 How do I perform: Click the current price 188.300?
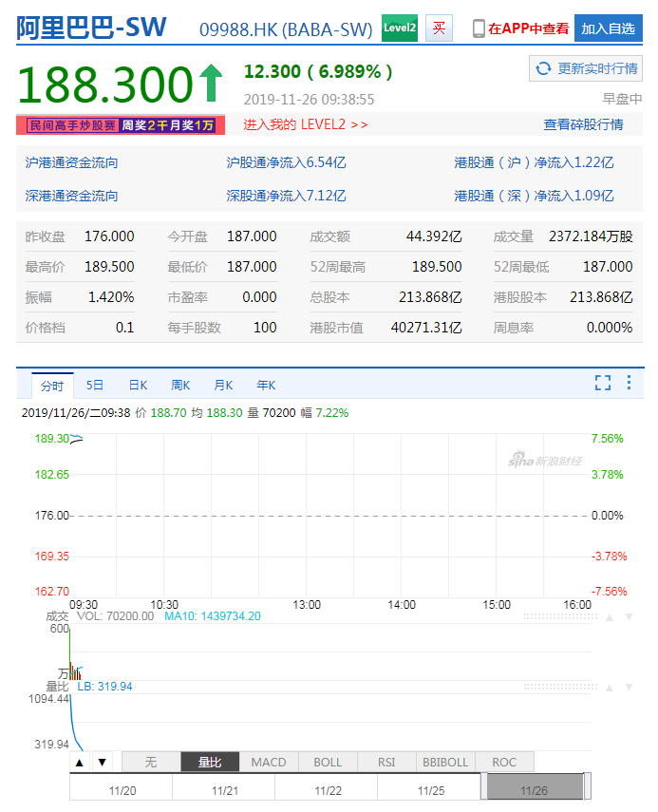(106, 85)
